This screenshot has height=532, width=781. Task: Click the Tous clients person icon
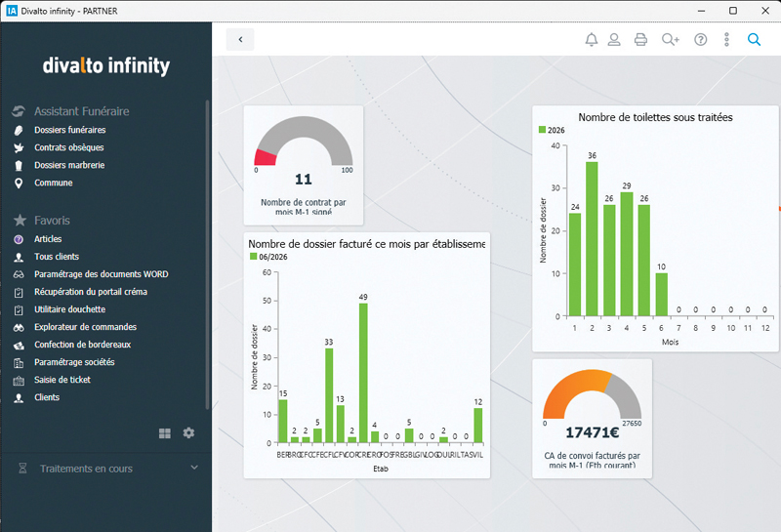[x=19, y=257]
